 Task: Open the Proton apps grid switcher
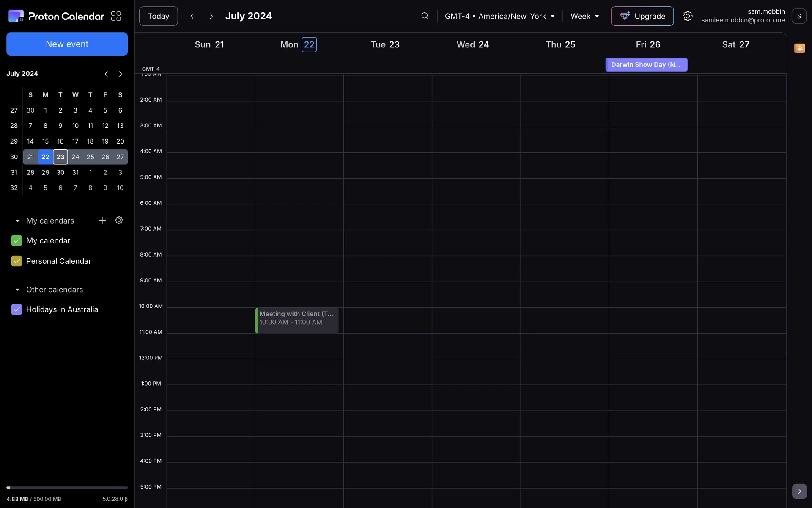point(116,16)
